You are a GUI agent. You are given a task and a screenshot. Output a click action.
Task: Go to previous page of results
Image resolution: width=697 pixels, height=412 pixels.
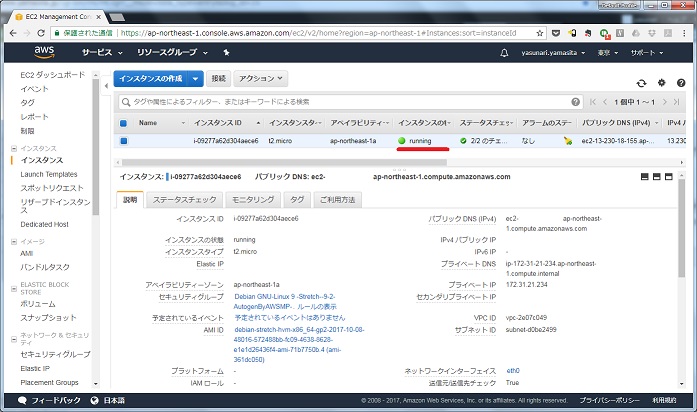(605, 102)
